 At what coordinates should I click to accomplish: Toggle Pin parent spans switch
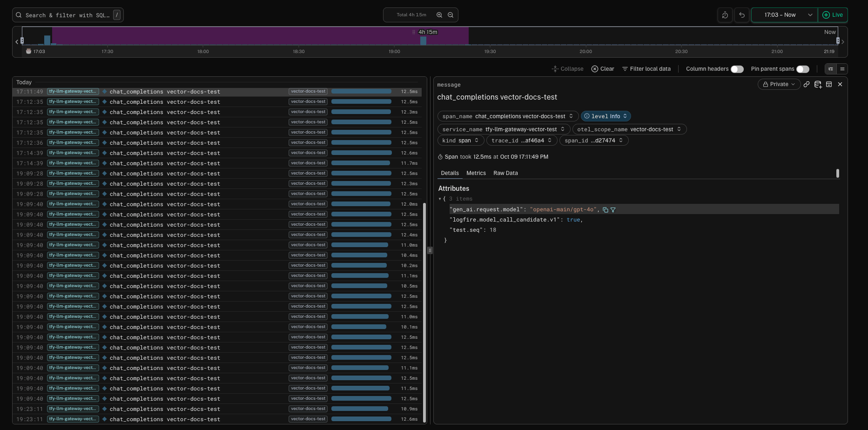pyautogui.click(x=803, y=69)
